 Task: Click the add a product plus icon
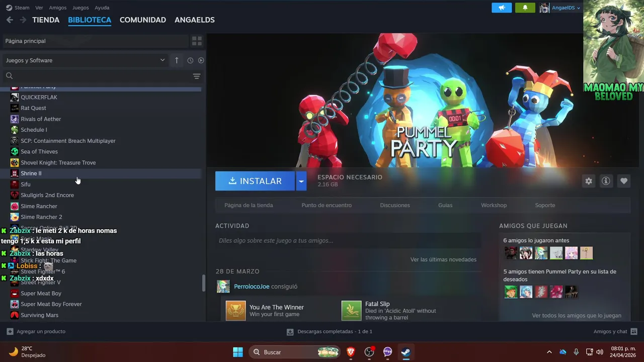(x=10, y=331)
